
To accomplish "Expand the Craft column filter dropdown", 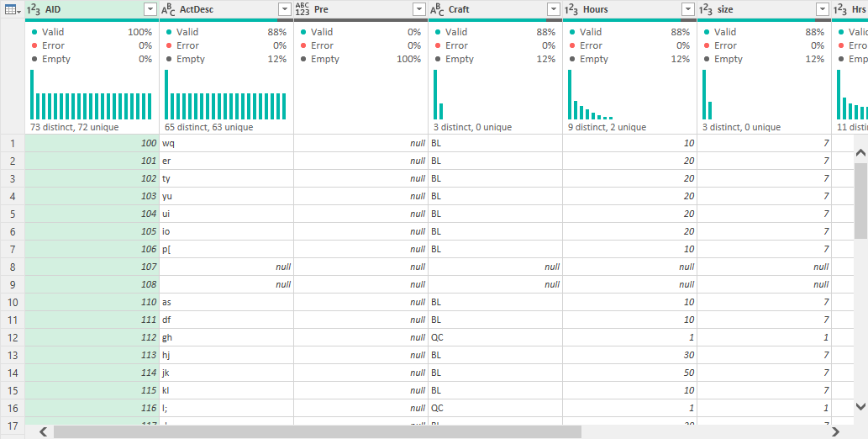I will [x=554, y=9].
